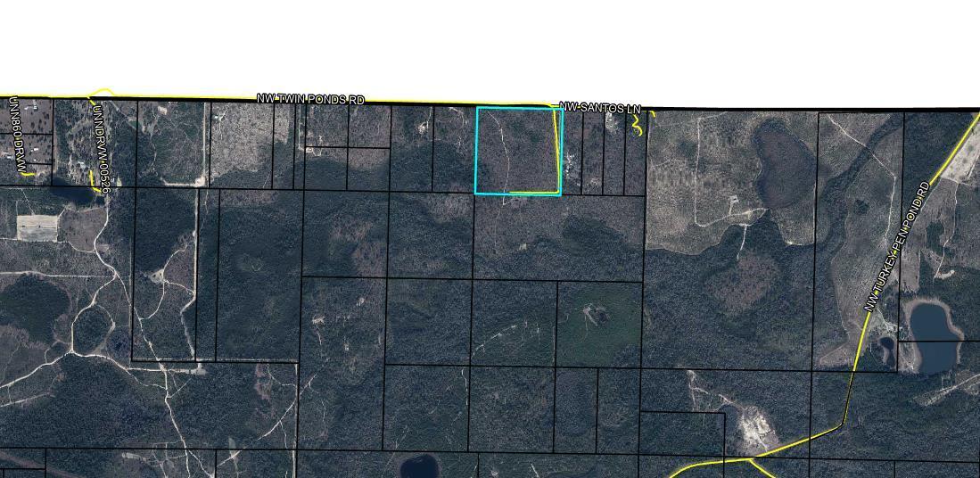Select the small pond left of Turkey Pen Pond Rd
Viewport: 980px width, 478px height.
coord(885,344)
